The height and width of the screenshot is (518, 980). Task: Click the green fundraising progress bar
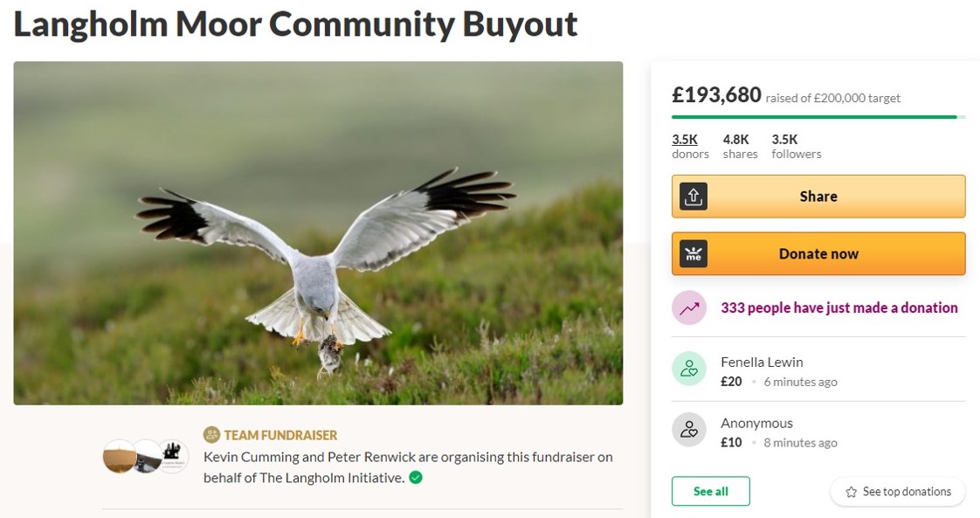tap(814, 117)
